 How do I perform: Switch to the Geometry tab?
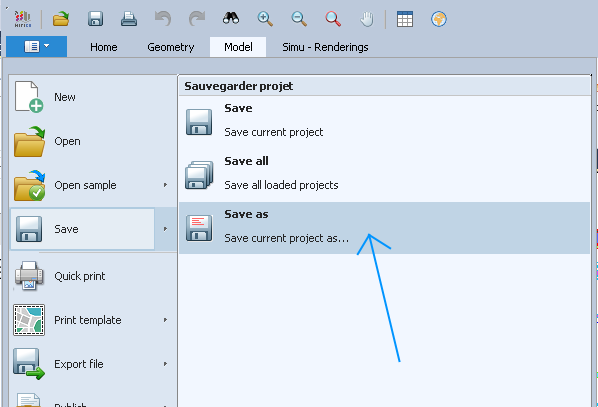click(x=170, y=47)
